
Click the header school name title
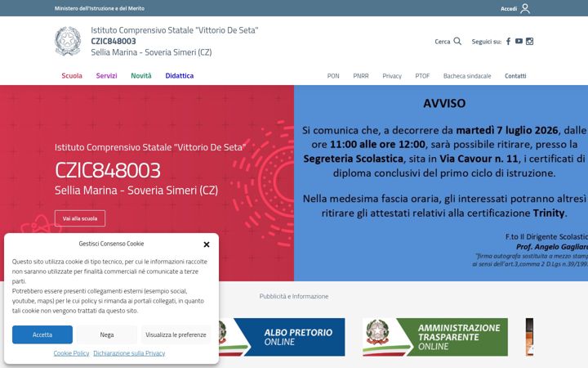pyautogui.click(x=175, y=30)
